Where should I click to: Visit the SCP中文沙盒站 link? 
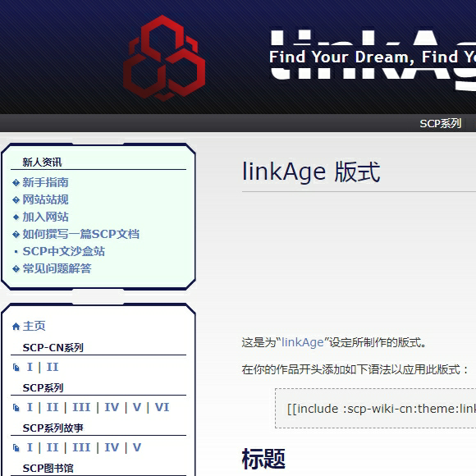tap(64, 251)
